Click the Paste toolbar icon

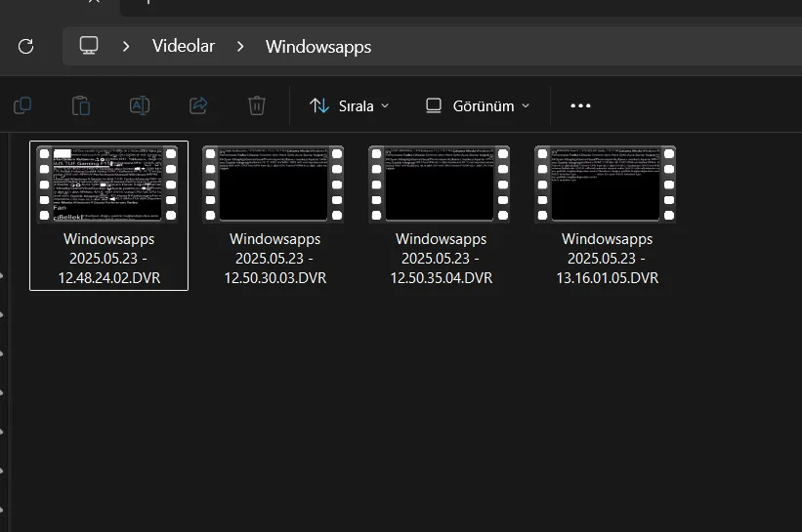click(81, 105)
